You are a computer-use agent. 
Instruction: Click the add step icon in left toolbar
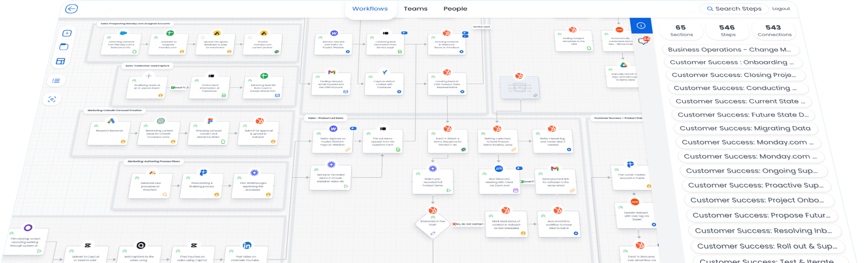pos(67,33)
